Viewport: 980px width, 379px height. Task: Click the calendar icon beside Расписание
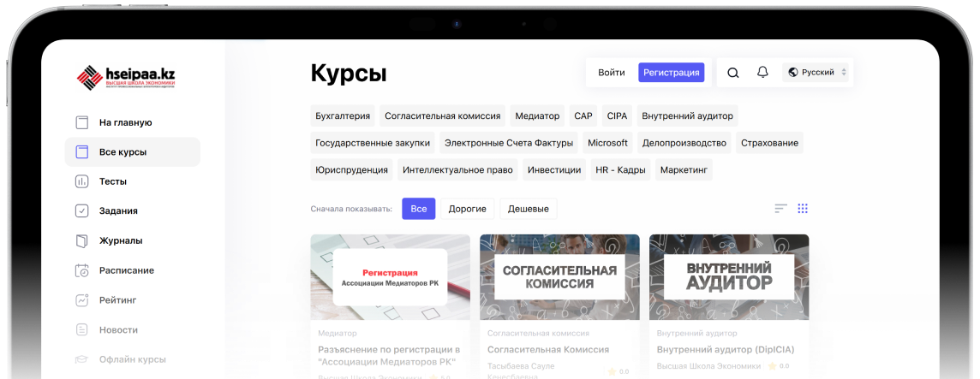[x=82, y=270]
